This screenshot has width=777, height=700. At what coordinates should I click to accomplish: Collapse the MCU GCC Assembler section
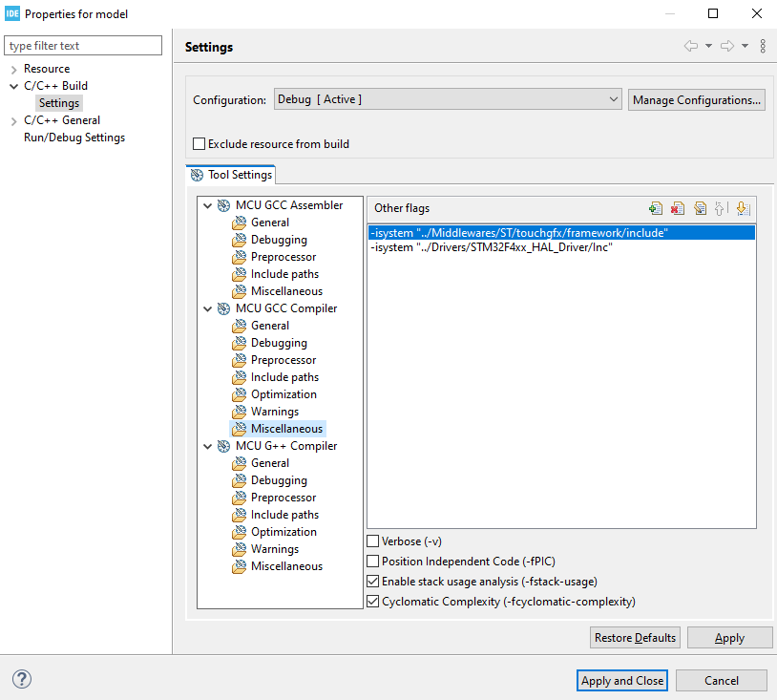pyautogui.click(x=207, y=204)
